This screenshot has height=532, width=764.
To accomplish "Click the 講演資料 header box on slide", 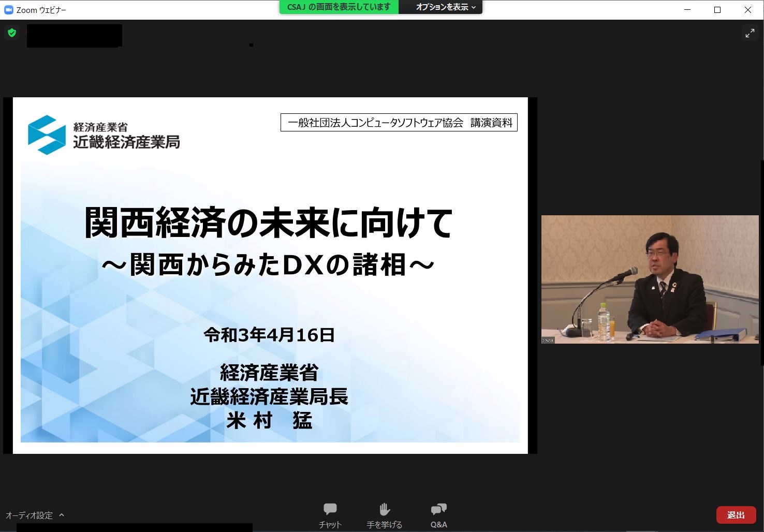I will point(399,123).
